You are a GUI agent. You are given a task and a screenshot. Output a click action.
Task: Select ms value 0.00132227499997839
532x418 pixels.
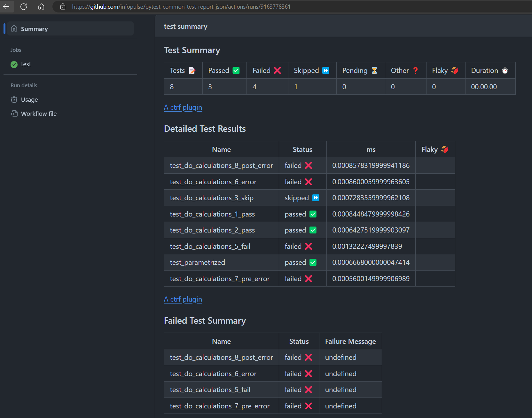pos(367,246)
